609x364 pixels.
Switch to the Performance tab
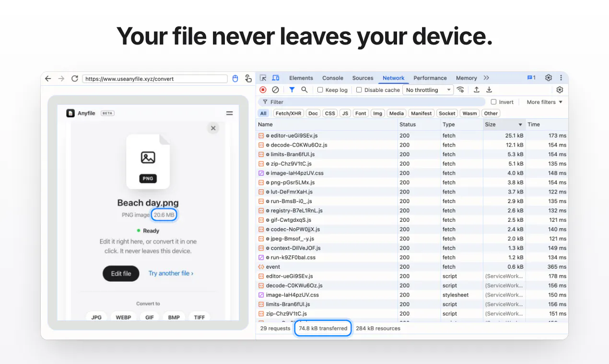point(430,78)
